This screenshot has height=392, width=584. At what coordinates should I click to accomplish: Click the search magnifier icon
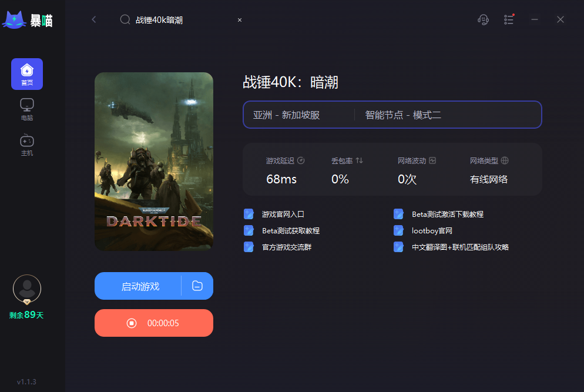(125, 19)
